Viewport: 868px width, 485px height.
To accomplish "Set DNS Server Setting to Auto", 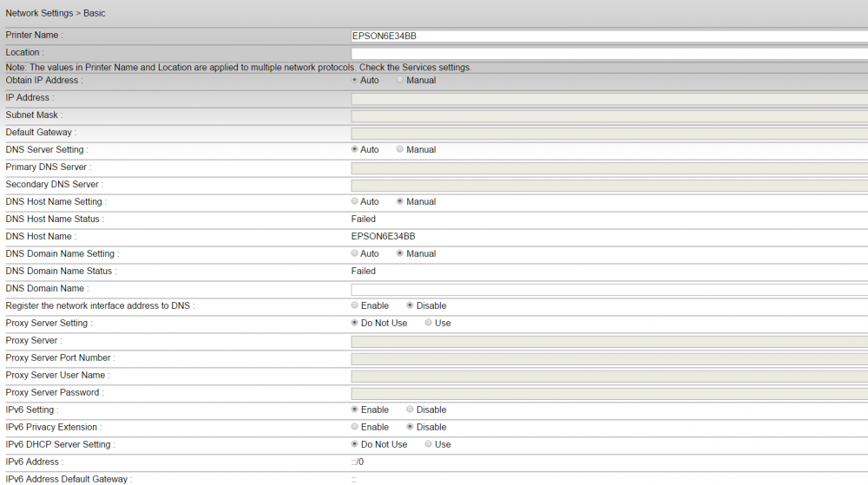I will coord(354,149).
